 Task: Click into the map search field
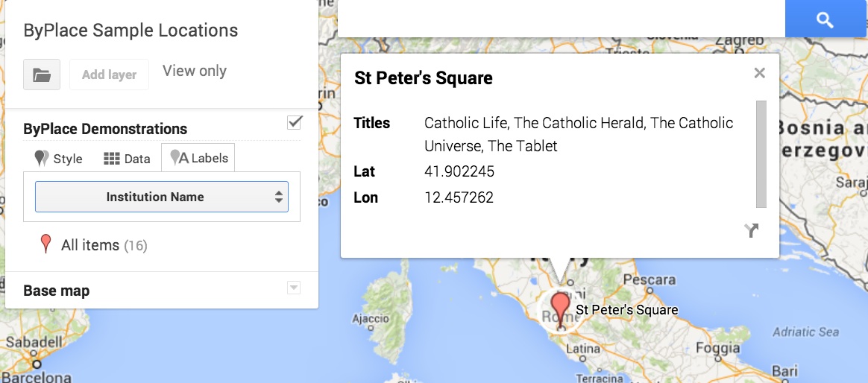pos(562,19)
